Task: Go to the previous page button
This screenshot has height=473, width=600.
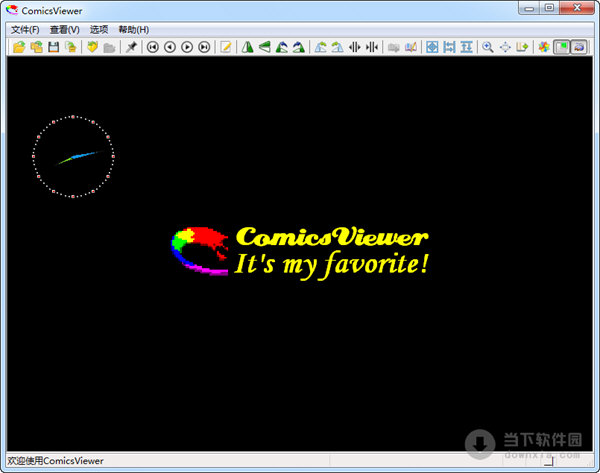Action: 170,47
